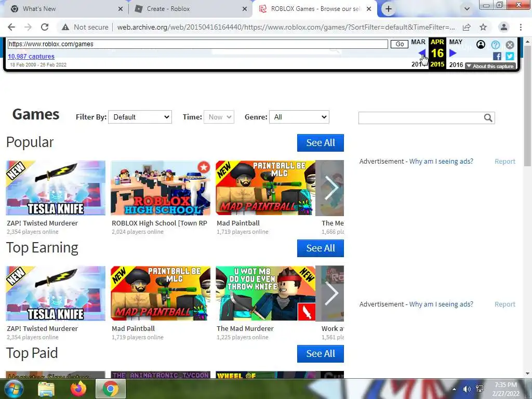Reload the current page
The width and height of the screenshot is (532, 399).
pos(45,27)
